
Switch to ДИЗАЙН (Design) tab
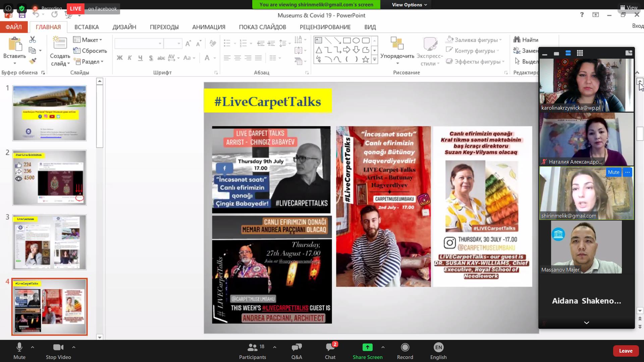[x=124, y=27]
